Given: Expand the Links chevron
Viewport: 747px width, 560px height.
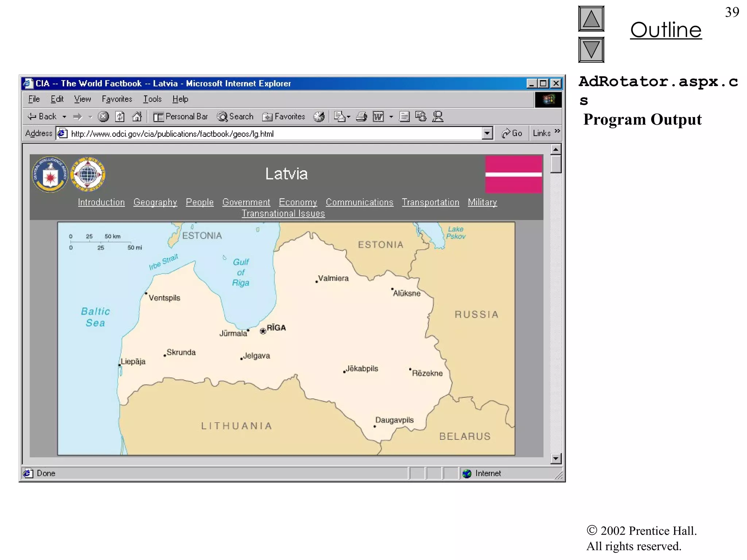Looking at the screenshot, I should coord(557,131).
